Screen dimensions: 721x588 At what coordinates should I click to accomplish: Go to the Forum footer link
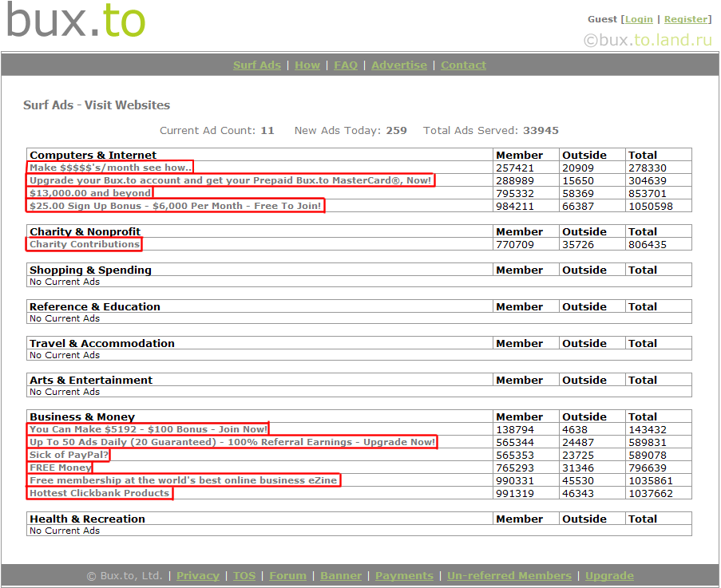(x=288, y=575)
